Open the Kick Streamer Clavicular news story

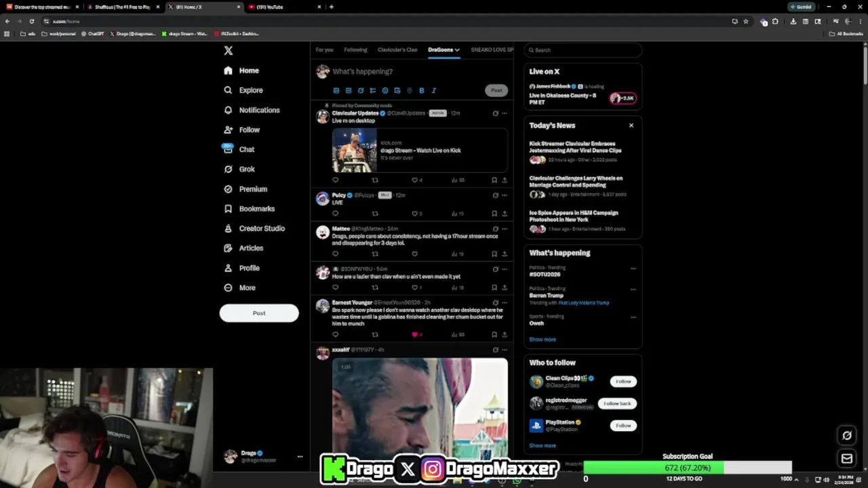(x=582, y=152)
